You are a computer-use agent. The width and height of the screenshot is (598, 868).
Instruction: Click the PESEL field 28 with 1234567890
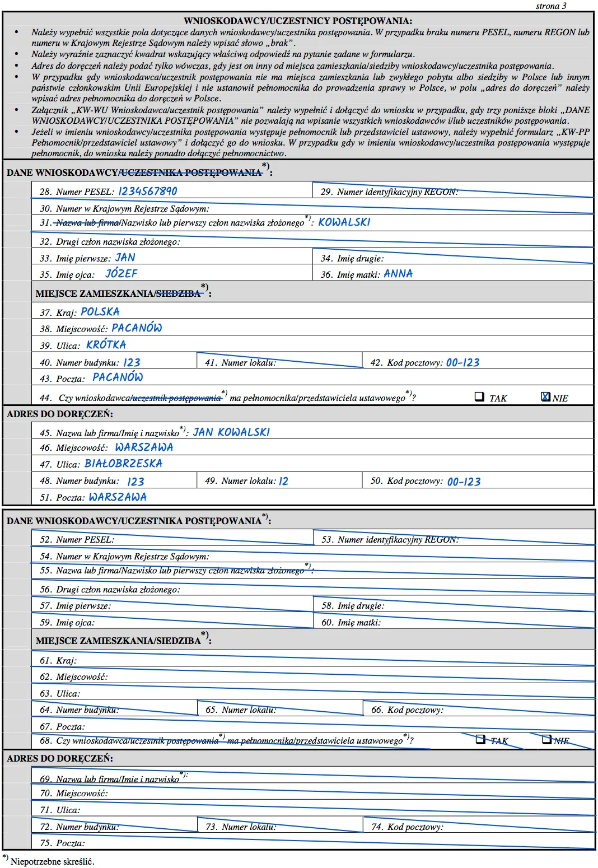point(148,192)
